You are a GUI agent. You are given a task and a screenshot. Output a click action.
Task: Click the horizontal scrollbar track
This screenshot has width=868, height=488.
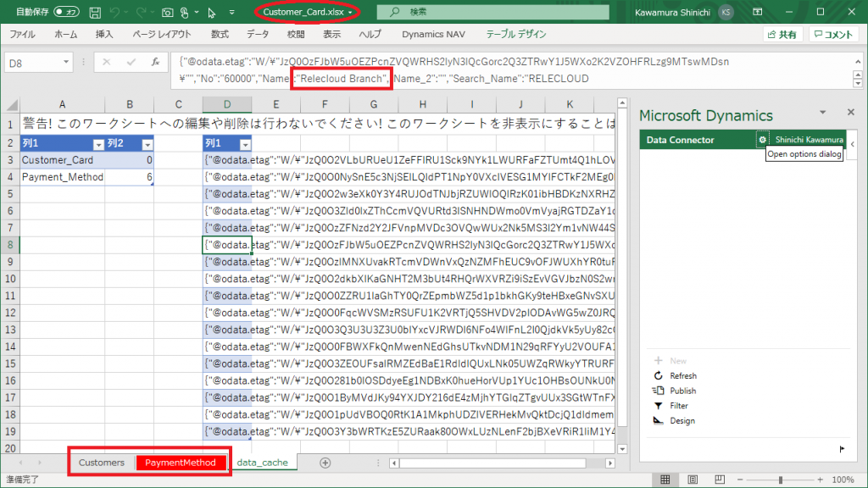(502, 463)
